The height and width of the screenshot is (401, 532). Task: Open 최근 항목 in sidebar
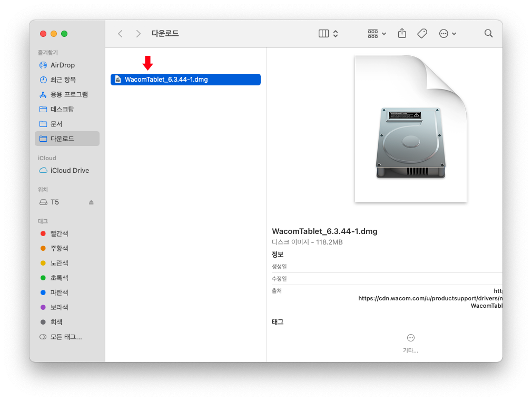[67, 80]
